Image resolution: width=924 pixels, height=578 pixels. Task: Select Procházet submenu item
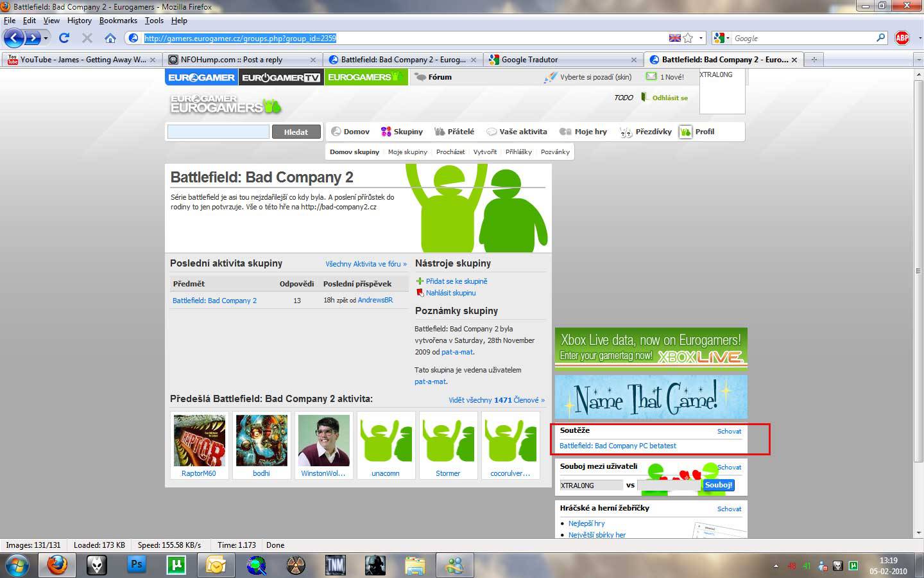450,152
